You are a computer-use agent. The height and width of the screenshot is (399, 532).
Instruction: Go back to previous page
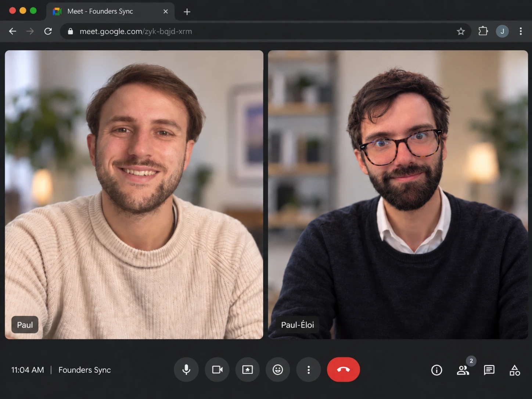tap(12, 31)
